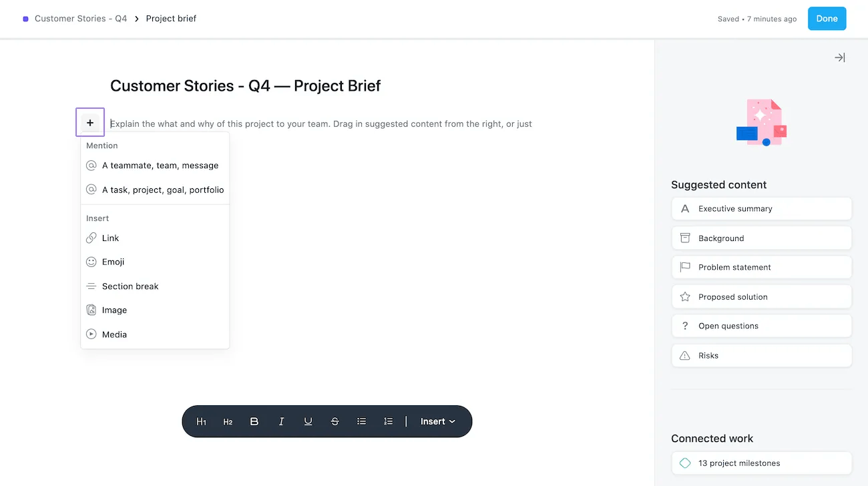Choose Emoji from the insert menu
Image resolution: width=868 pixels, height=486 pixels.
pos(113,262)
